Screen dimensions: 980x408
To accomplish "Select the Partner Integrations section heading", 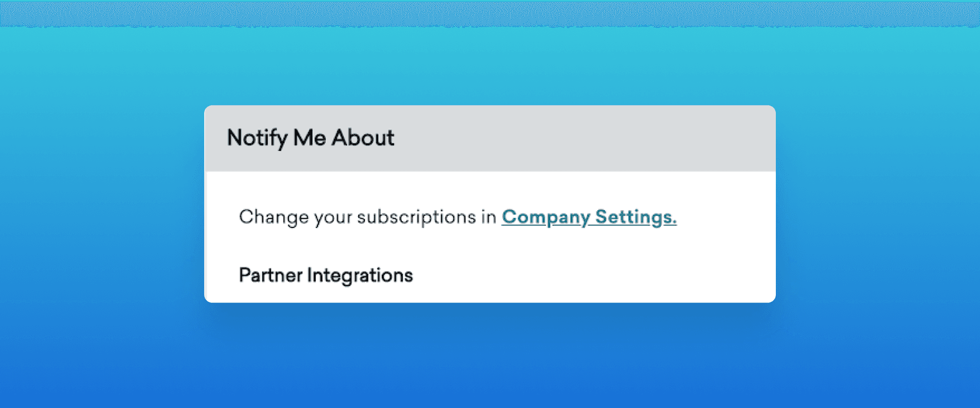I will point(326,275).
